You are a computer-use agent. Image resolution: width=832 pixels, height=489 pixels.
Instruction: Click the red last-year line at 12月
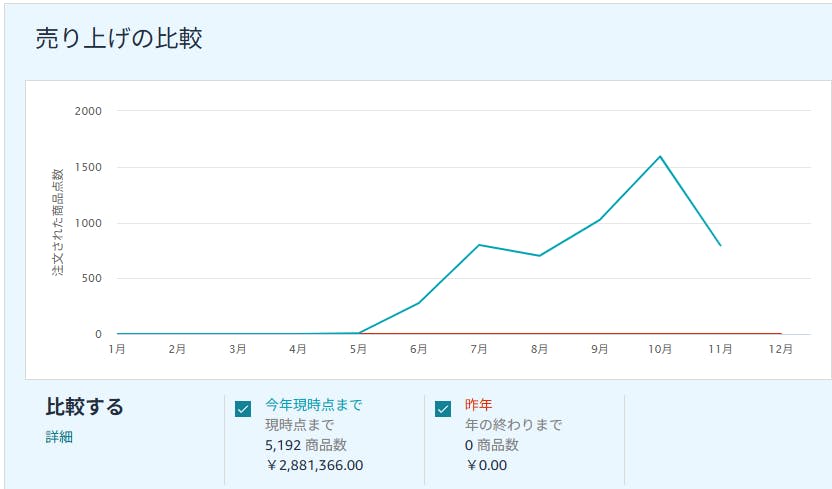780,333
